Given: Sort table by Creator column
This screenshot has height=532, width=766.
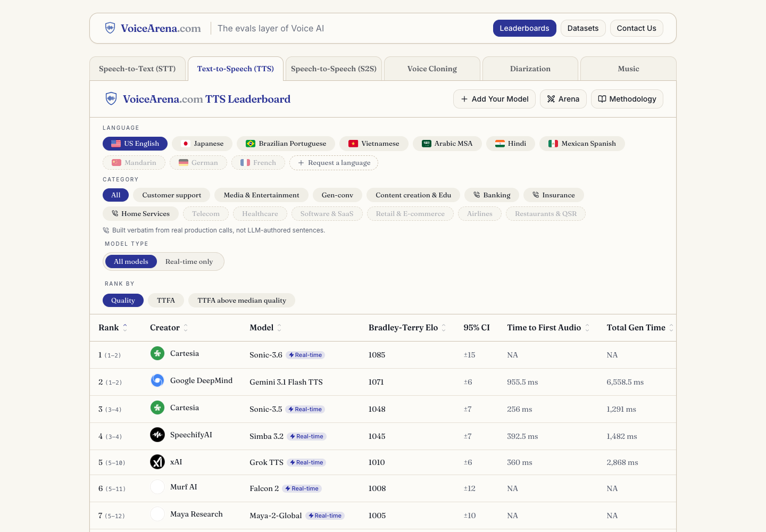Looking at the screenshot, I should 169,328.
